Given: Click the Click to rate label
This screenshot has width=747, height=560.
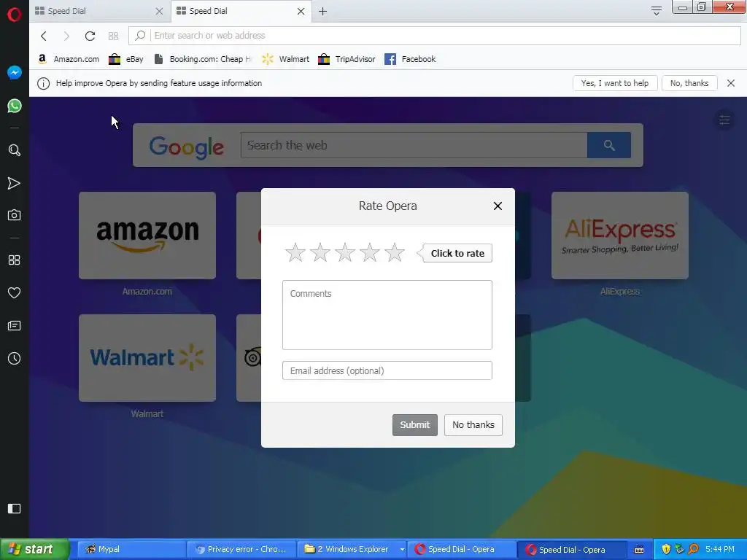Looking at the screenshot, I should click(x=457, y=253).
